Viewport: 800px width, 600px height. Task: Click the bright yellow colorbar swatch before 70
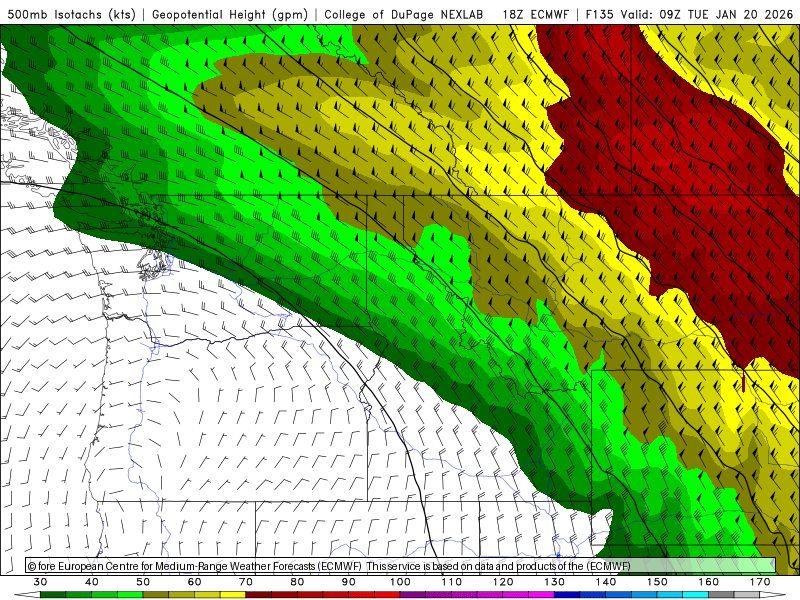point(233,595)
